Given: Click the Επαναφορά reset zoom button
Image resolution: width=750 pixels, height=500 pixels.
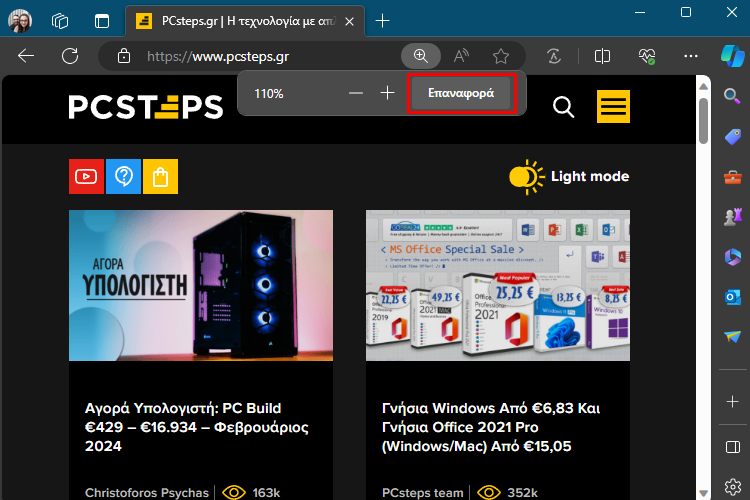Looking at the screenshot, I should pos(461,93).
